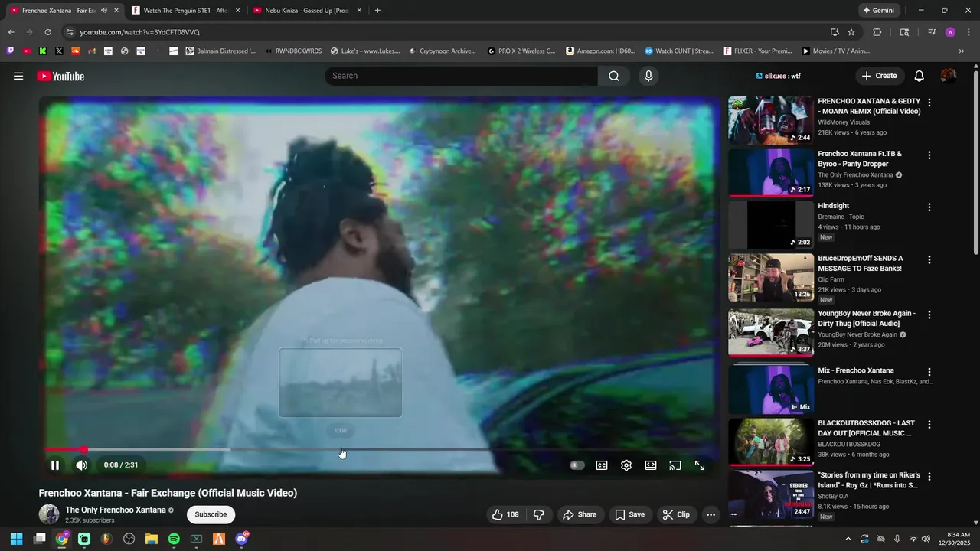Open Spotify from the taskbar
Screen dimensions: 980x551
pos(174,539)
